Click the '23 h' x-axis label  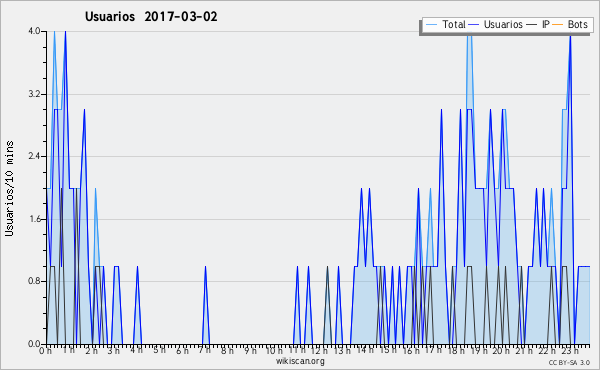pos(569,350)
